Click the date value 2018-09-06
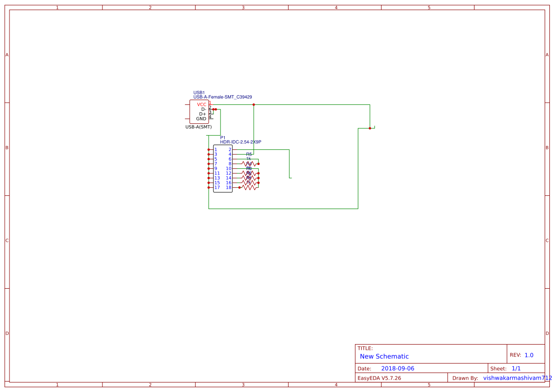The image size is (557, 392). click(398, 368)
